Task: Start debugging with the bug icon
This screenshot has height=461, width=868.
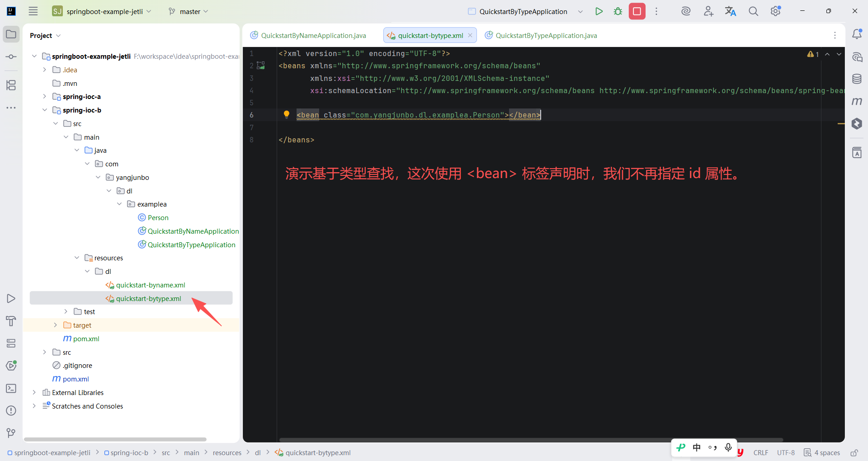Action: tap(618, 11)
